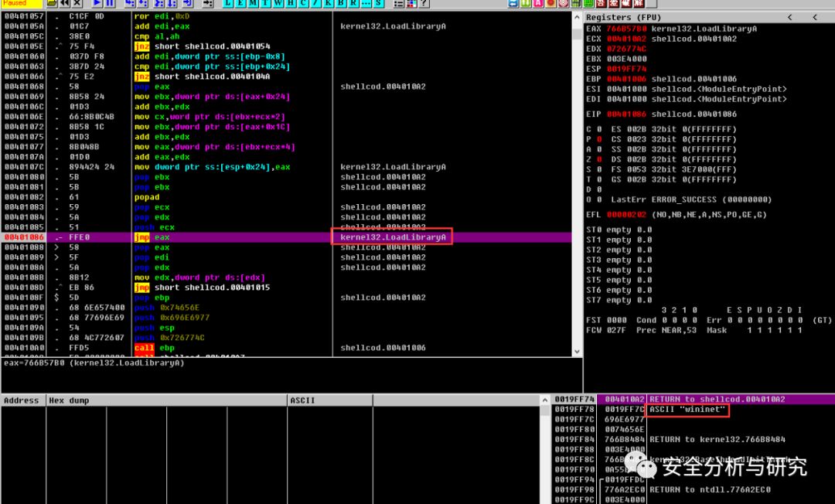Image resolution: width=835 pixels, height=504 pixels.
Task: Show executable modules with E button
Action: 242,4
